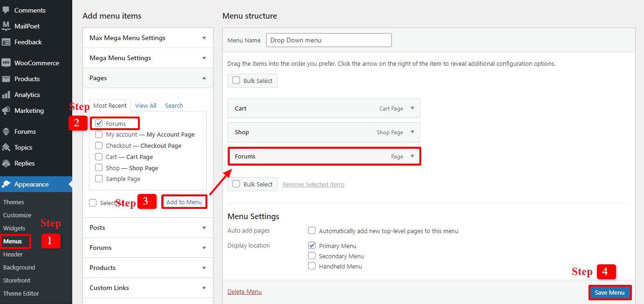Click the bottom Bulk Select button
The image size is (644, 304).
(253, 184)
